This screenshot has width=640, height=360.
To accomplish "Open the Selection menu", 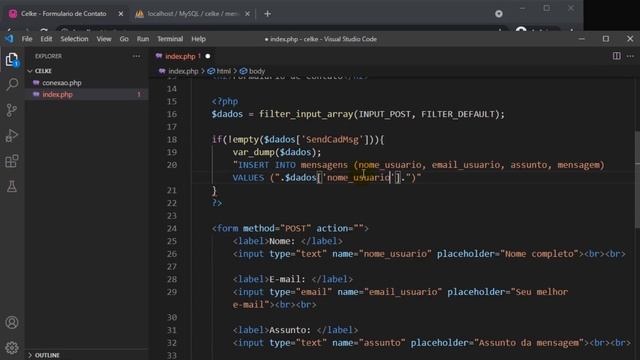I will (74, 39).
